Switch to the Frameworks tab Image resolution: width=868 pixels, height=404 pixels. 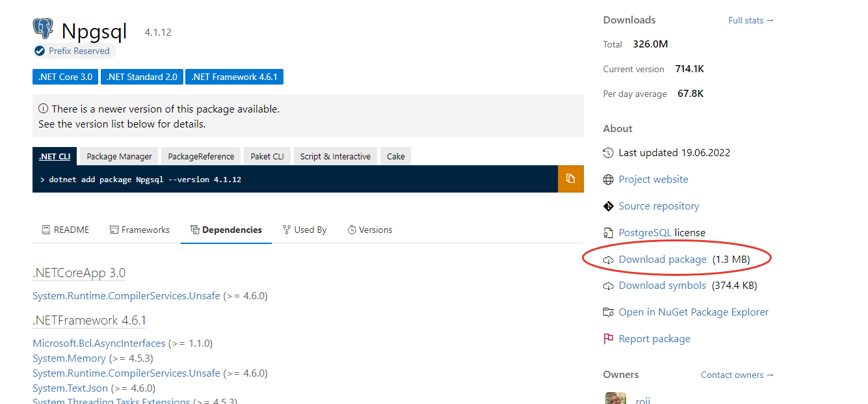(x=140, y=230)
